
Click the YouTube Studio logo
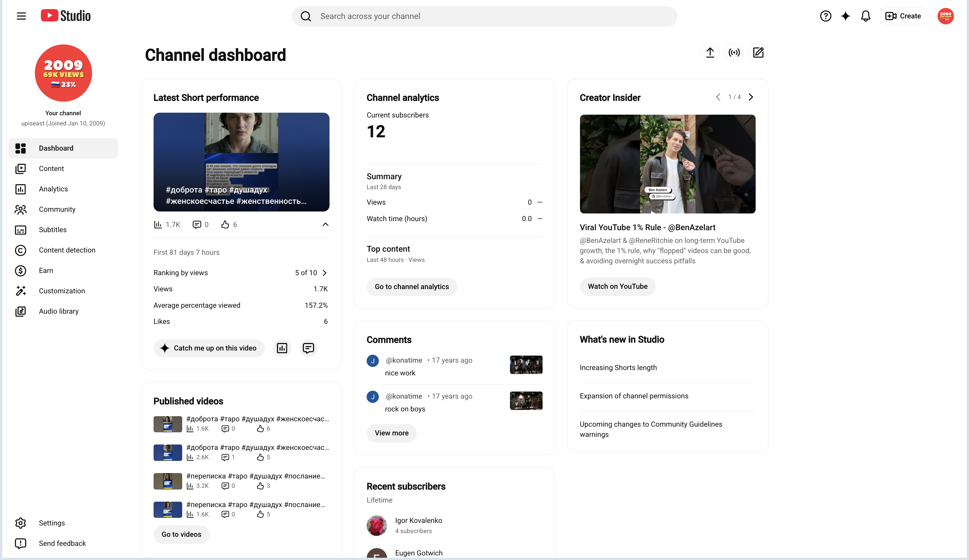click(66, 16)
